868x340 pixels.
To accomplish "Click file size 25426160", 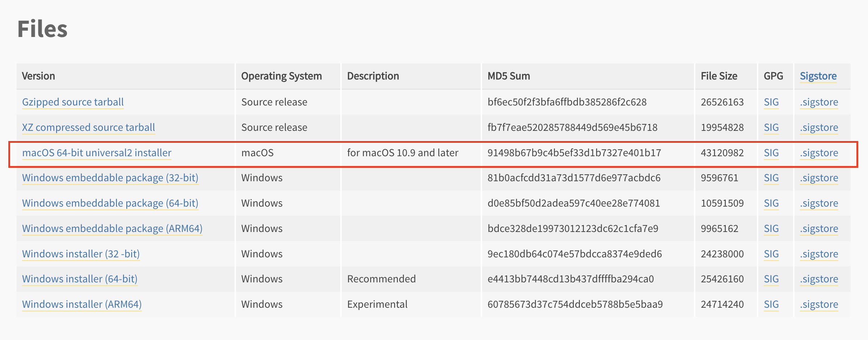I will pos(722,279).
